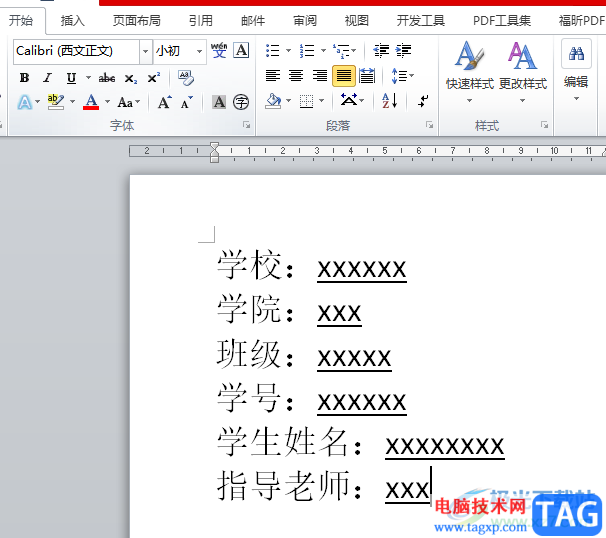Apply paragraph shading paint bucket
Screen dimensions: 606x538
[x=273, y=101]
